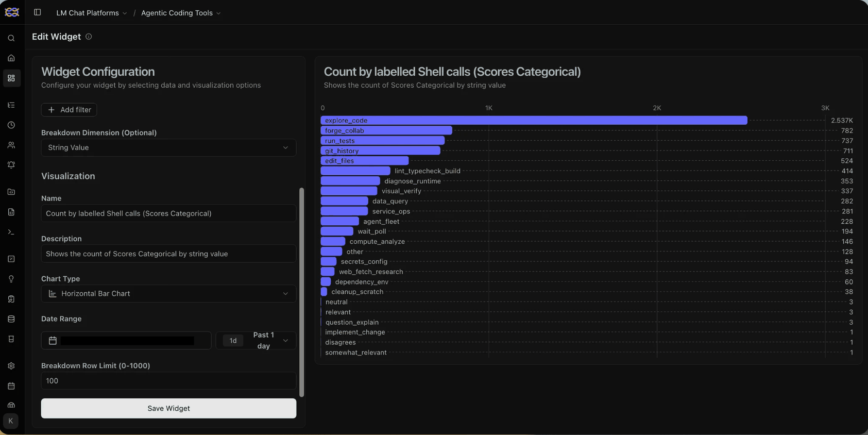Image resolution: width=868 pixels, height=435 pixels.
Task: Open Settings gear sidebar icon
Action: coord(11,366)
